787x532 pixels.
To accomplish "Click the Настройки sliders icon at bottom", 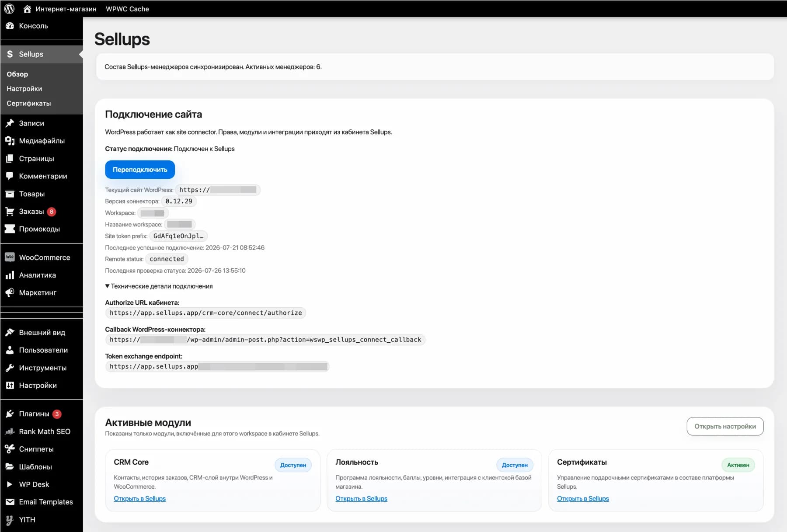I will click(x=10, y=386).
